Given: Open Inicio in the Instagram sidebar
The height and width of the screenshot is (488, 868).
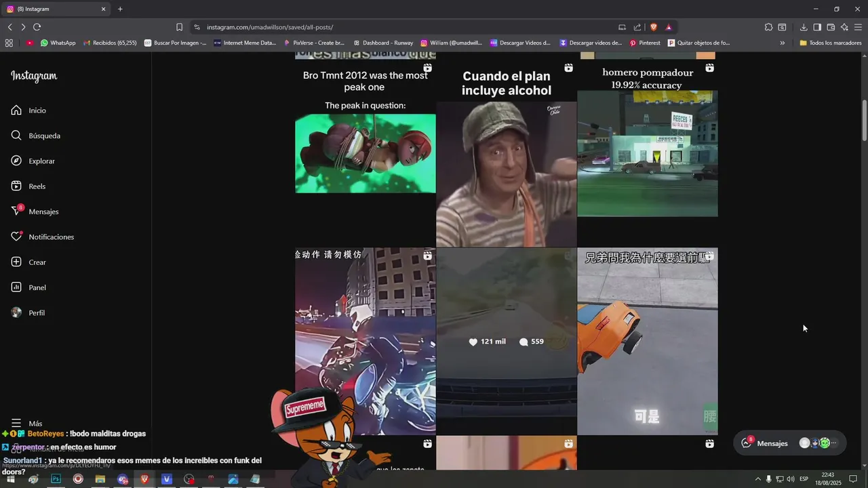Looking at the screenshot, I should click(x=28, y=110).
